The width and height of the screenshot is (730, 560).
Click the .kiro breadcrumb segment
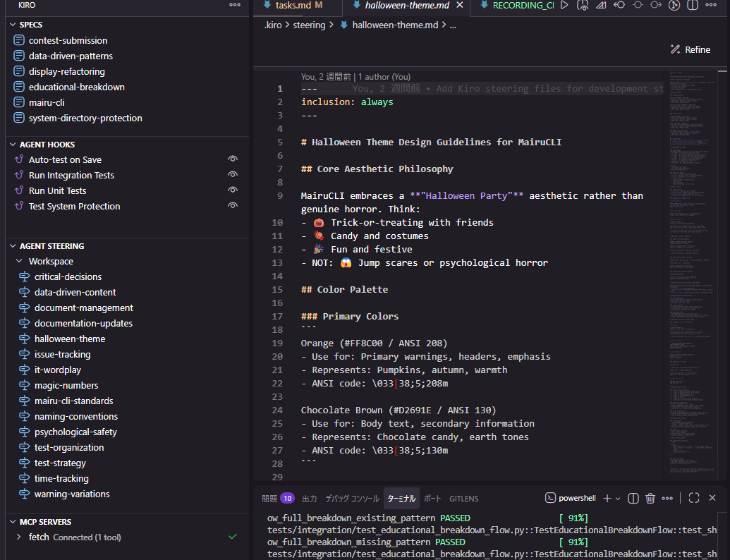[x=273, y=25]
